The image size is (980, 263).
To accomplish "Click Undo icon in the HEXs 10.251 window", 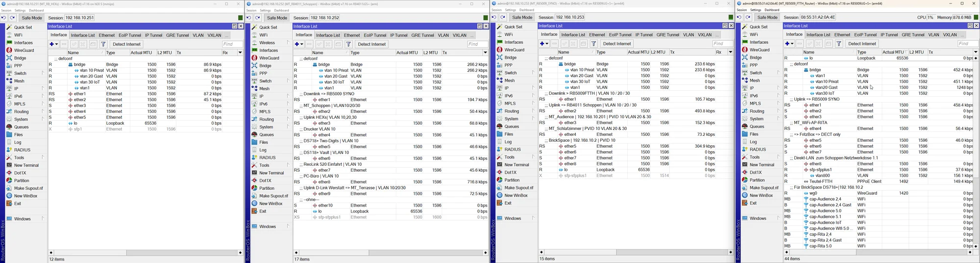I will point(4,18).
